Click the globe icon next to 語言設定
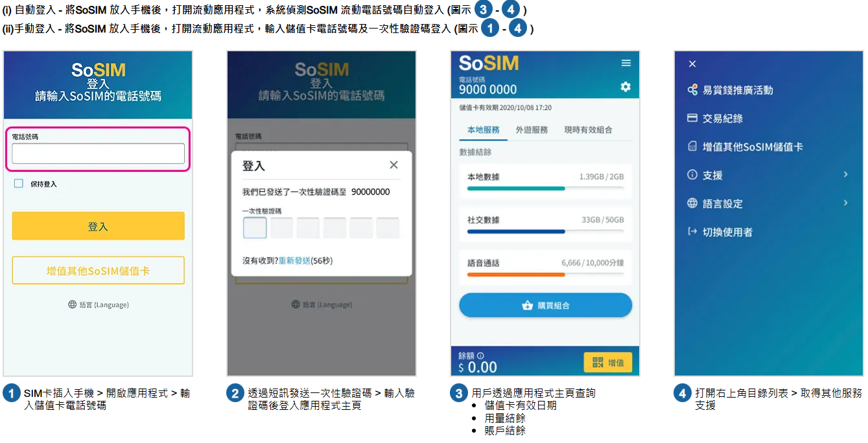The image size is (868, 443). pyautogui.click(x=692, y=203)
